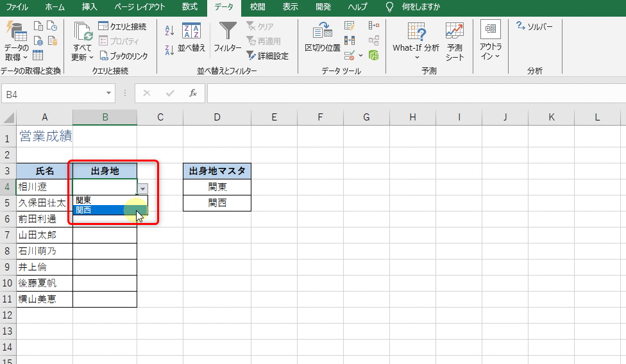The height and width of the screenshot is (364, 626).
Task: Click the 詳細設定 advanced filter button
Action: (x=267, y=56)
